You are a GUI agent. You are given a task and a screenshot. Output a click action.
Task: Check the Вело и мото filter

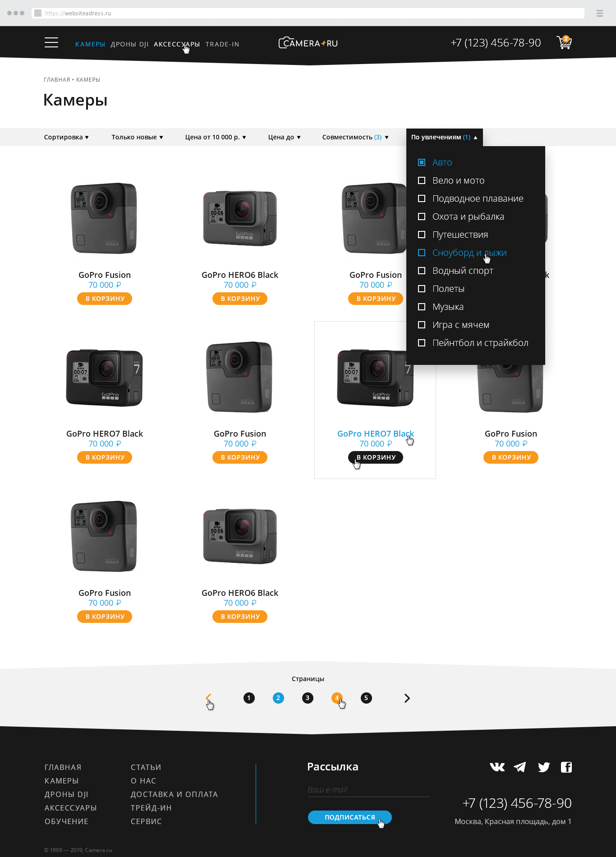point(422,180)
